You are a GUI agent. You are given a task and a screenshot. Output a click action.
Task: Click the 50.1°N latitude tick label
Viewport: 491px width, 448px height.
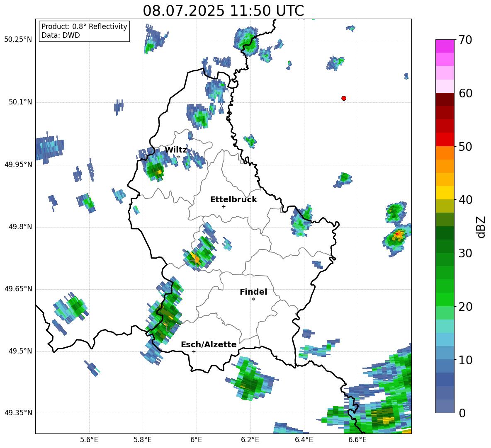(20, 102)
